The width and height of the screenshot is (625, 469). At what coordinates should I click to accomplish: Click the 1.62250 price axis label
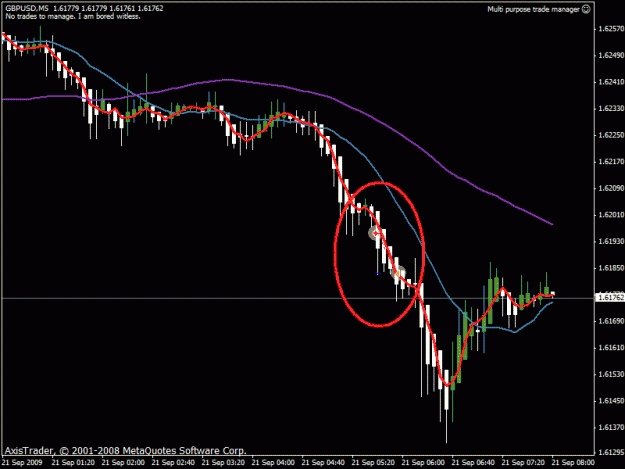click(x=611, y=135)
